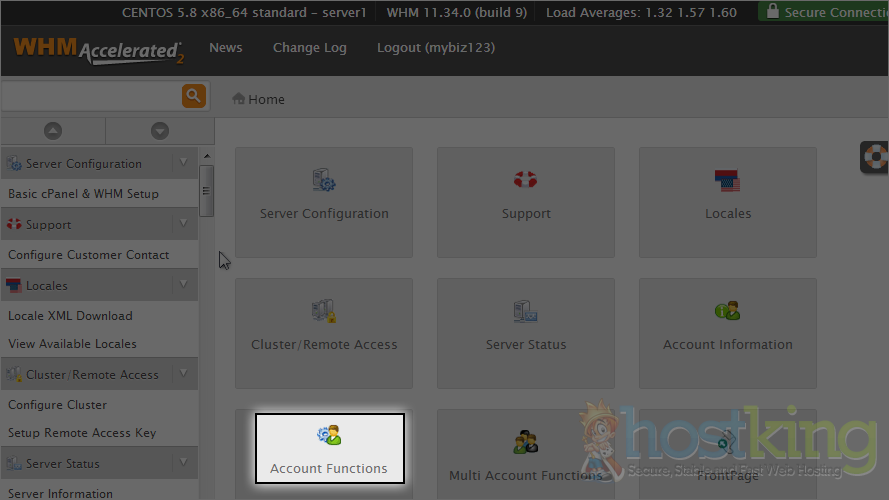Open the Account Information tile icon
Viewport: 889px width, 500px height.
(727, 311)
